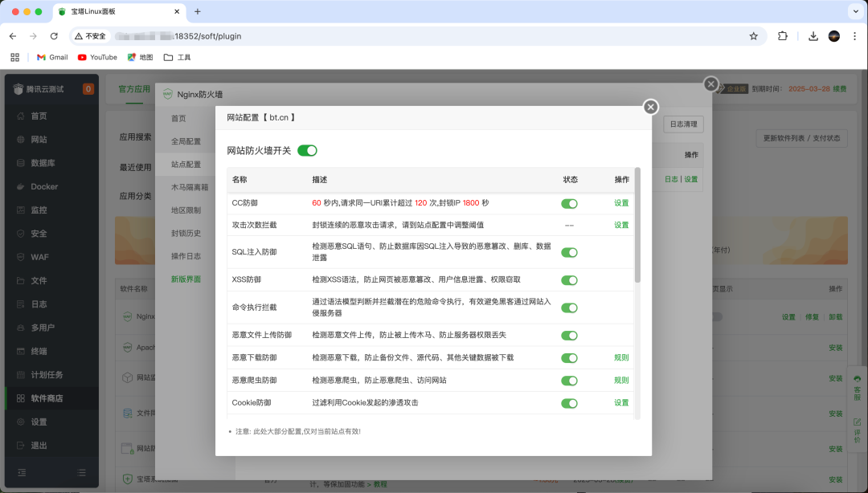This screenshot has width=868, height=493.
Task: Open Chrome's downloads icon in the toolbar
Action: [x=813, y=36]
